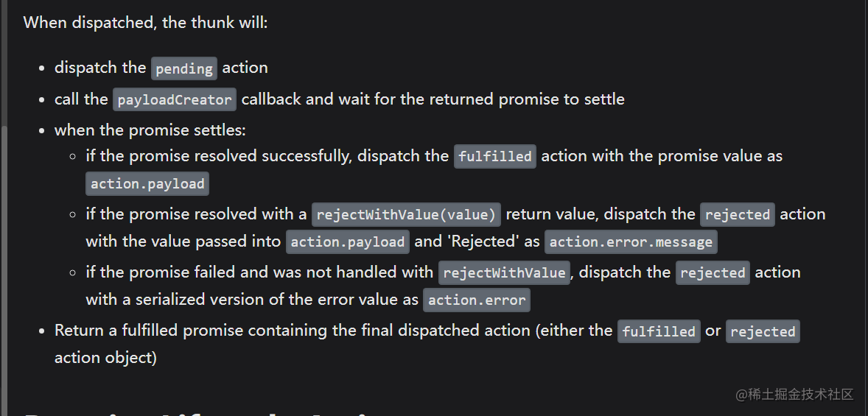
Task: Select the action.error.message code tag
Action: [631, 242]
